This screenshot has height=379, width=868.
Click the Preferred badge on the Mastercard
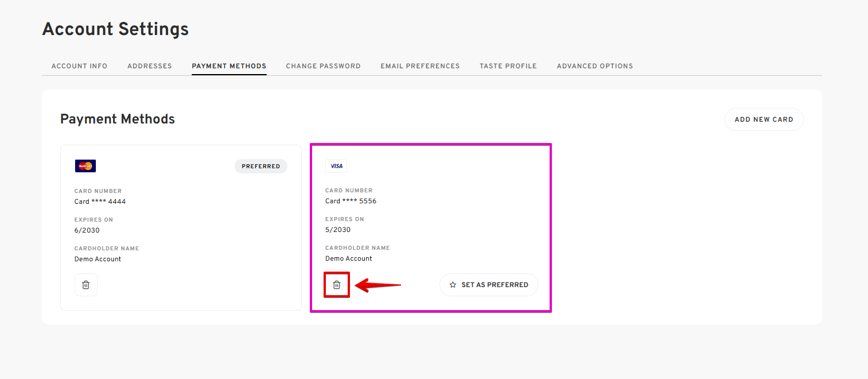point(260,167)
